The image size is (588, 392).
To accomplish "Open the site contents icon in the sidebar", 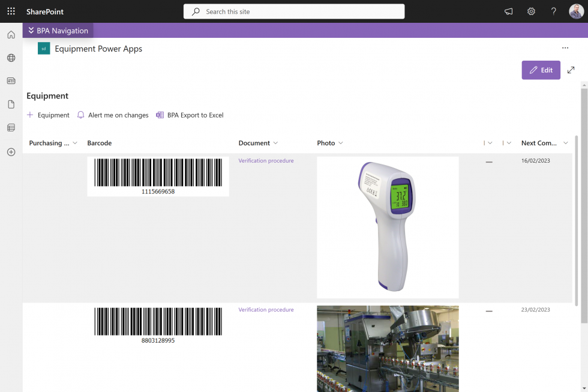I will coord(11,127).
